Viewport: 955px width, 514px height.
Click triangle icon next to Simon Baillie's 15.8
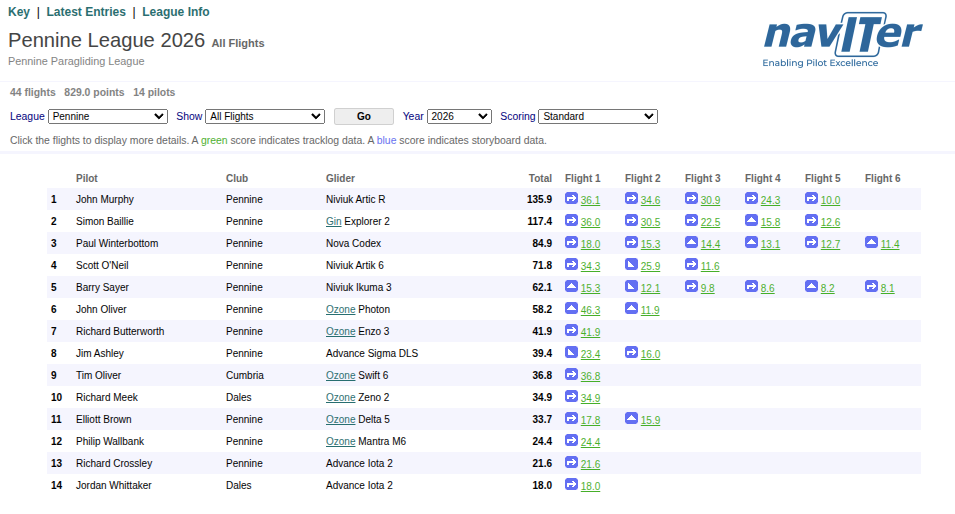pyautogui.click(x=751, y=220)
